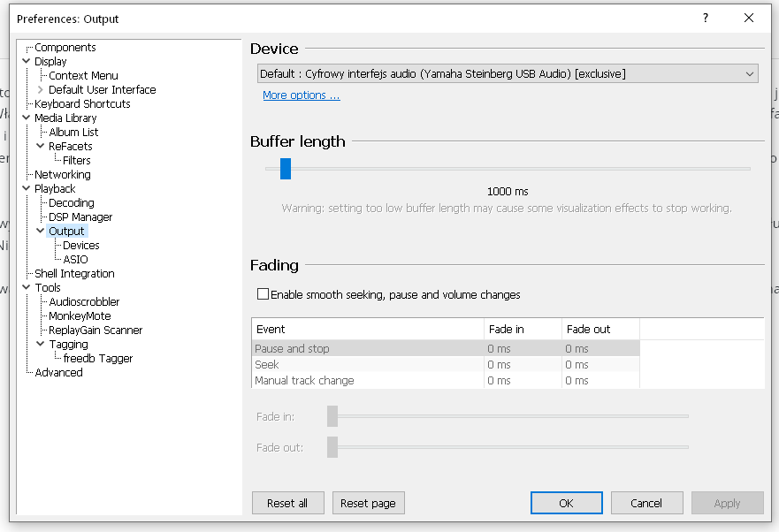Click the Help question mark button
The image size is (779, 532).
[x=705, y=18]
